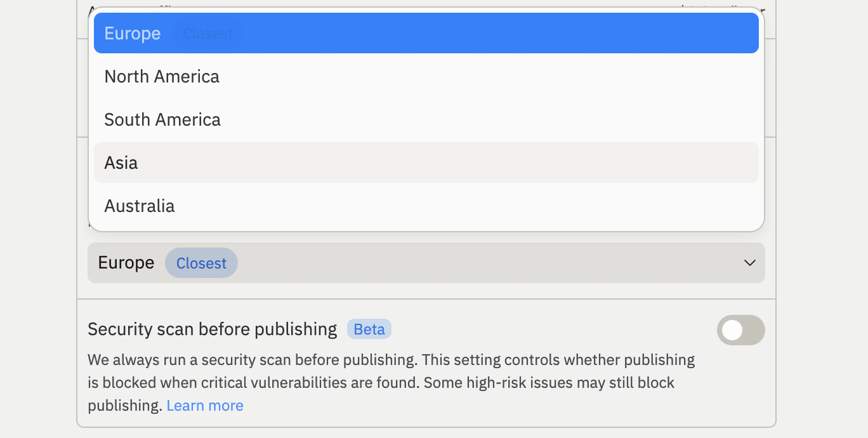Click the Learn more link

point(204,405)
